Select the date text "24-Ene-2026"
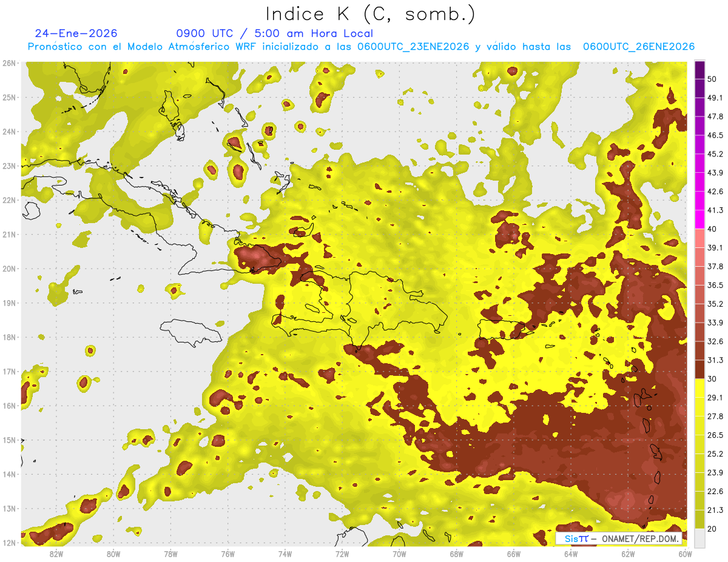The width and height of the screenshot is (728, 562). [76, 33]
